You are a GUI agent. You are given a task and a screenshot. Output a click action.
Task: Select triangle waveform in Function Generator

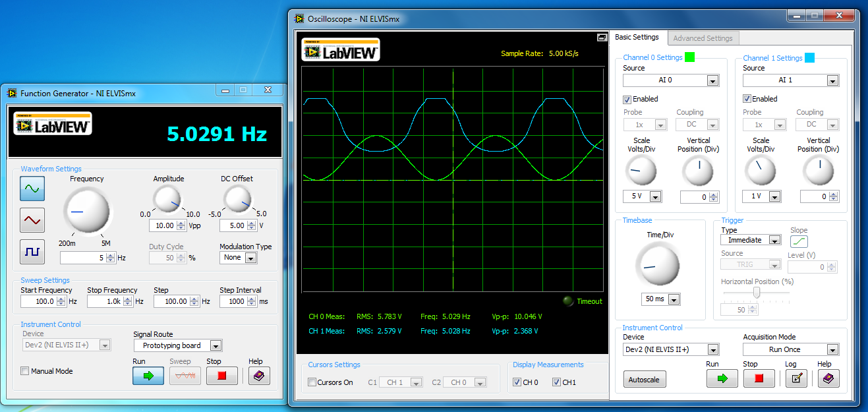(32, 220)
